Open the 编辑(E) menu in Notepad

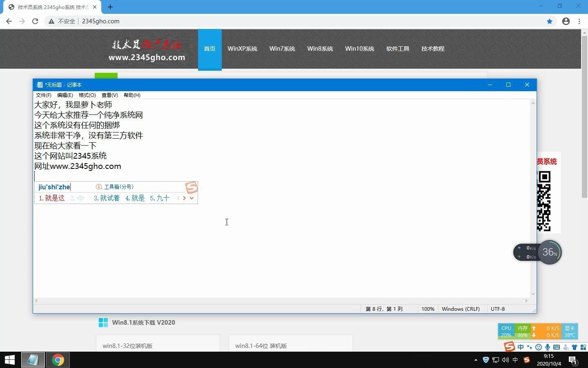(x=65, y=95)
